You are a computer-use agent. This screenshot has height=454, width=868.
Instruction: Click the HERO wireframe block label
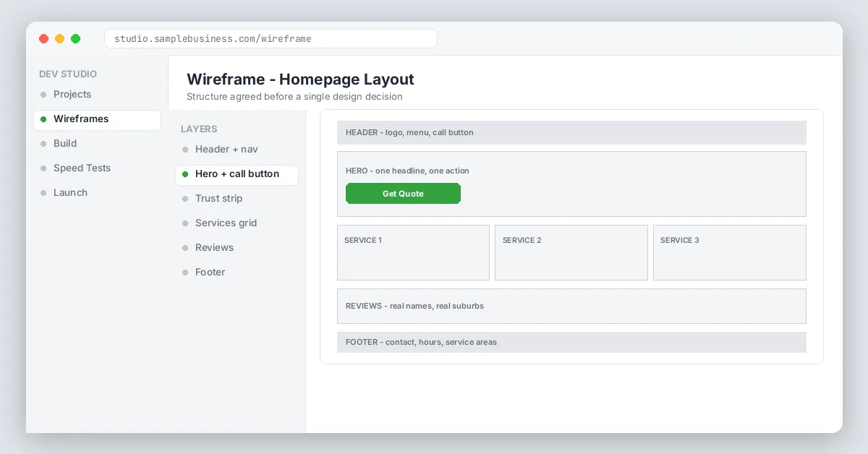click(407, 171)
